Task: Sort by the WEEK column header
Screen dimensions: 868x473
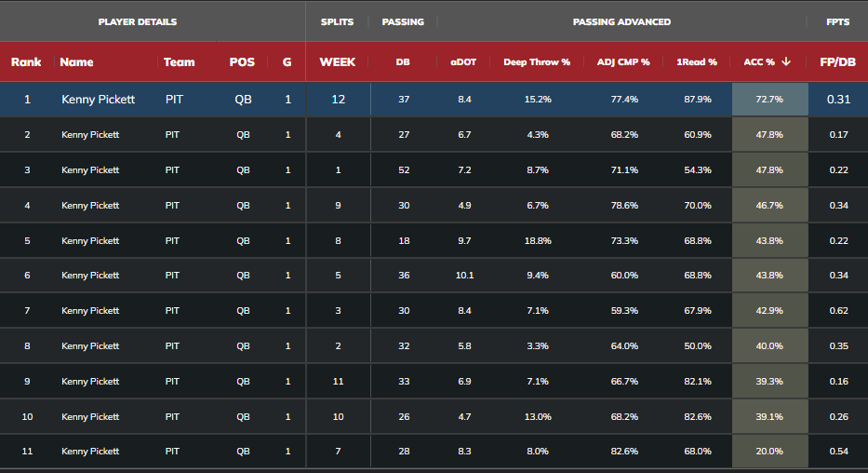Action: 337,62
